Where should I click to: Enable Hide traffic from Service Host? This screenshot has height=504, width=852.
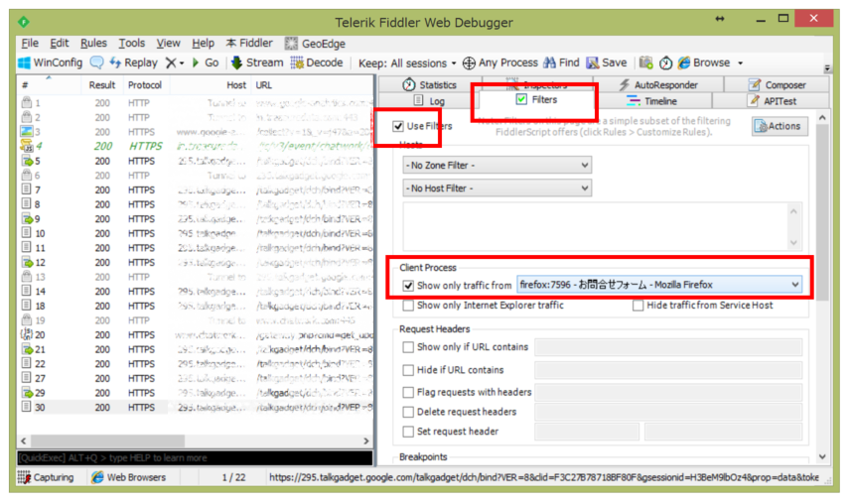638,306
